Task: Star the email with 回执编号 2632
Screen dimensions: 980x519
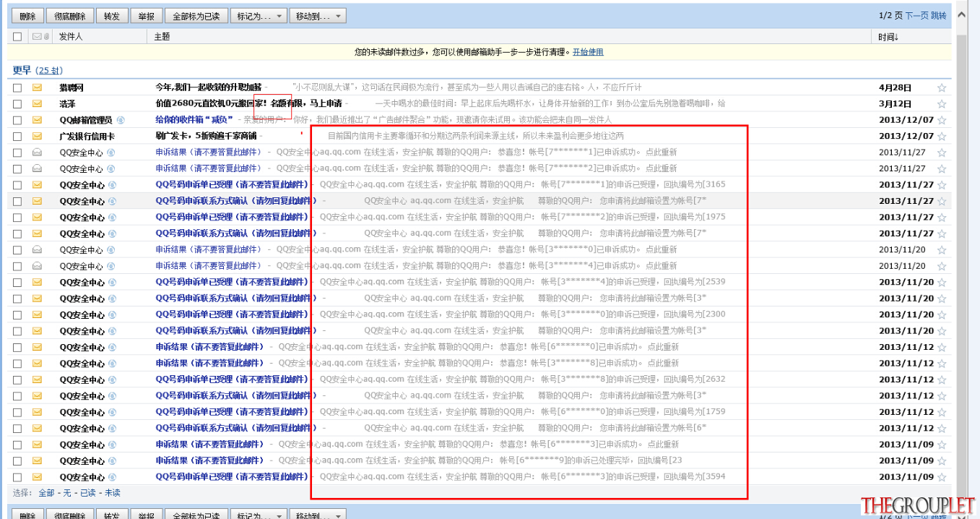Action: pos(942,380)
